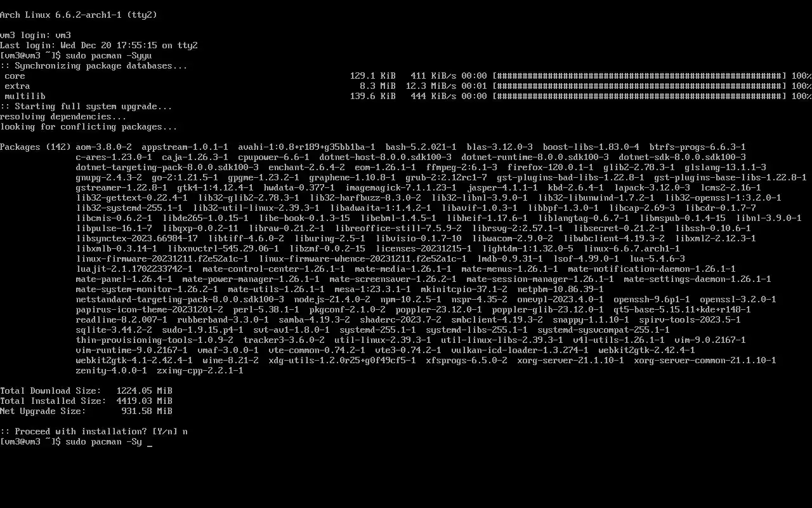Click the blinking cursor after 'sudo pacman -Sy'
Image resolution: width=812 pixels, height=508 pixels.
coord(150,442)
